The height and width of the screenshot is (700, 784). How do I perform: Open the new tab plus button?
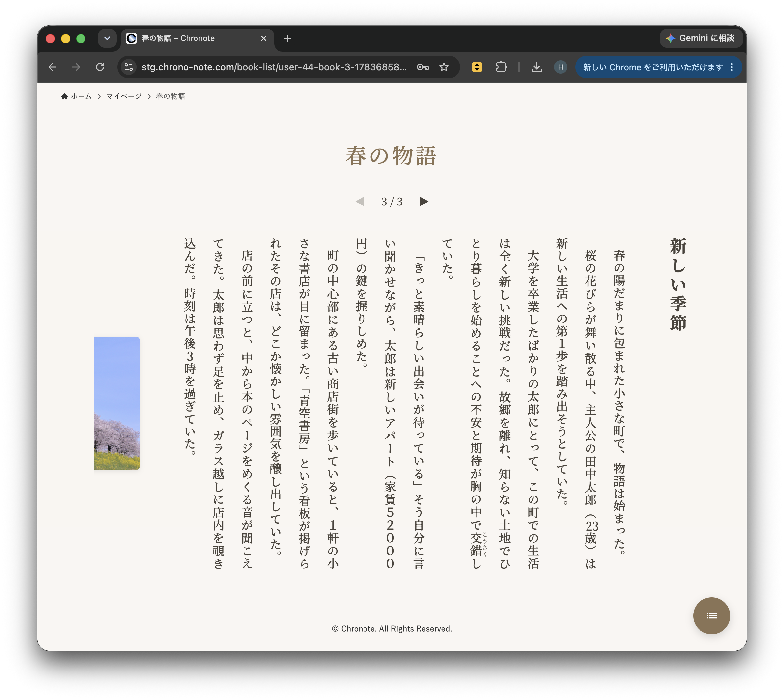[288, 38]
